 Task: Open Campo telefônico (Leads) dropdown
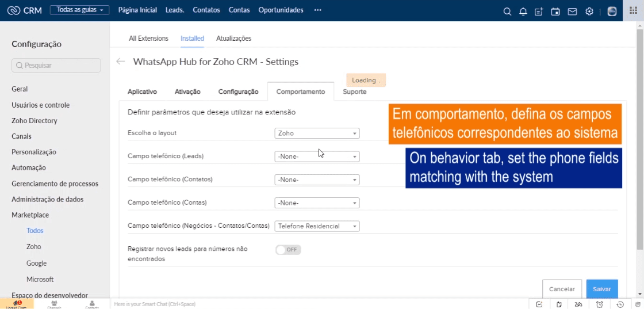[317, 157]
